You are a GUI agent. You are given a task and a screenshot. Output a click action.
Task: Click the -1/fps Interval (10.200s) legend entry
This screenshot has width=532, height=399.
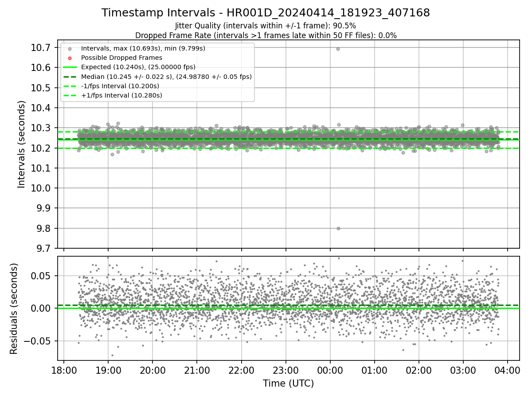(120, 86)
